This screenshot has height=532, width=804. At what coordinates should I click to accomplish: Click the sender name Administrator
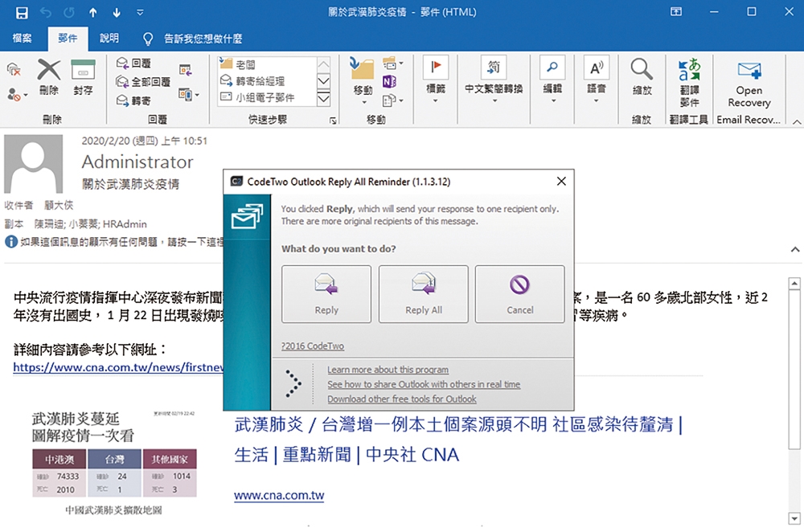[137, 162]
